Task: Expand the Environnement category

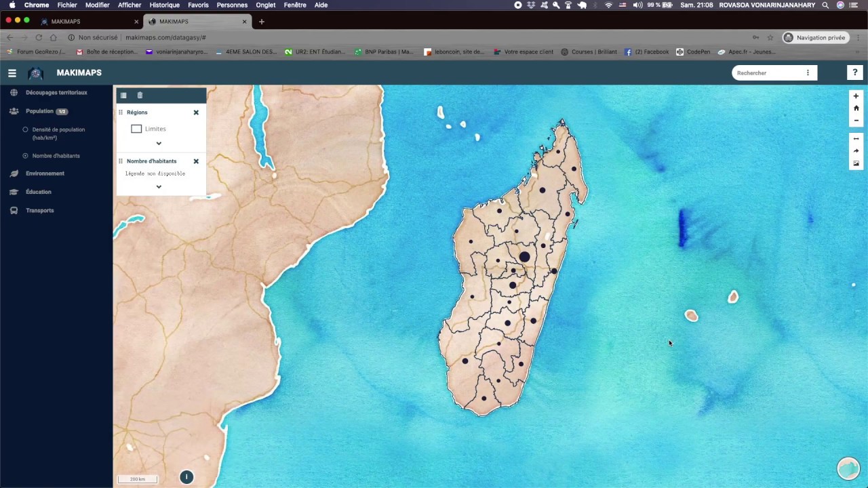Action: click(x=45, y=174)
